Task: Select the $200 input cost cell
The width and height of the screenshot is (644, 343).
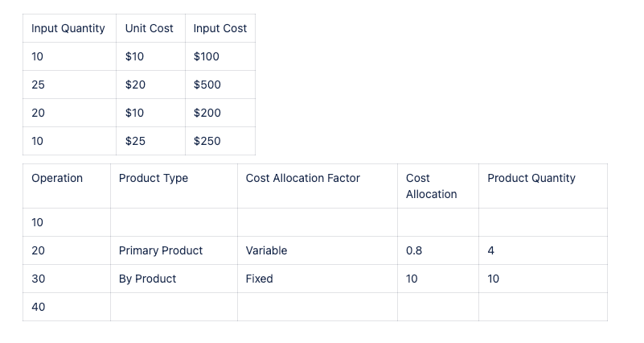Action: click(x=207, y=113)
